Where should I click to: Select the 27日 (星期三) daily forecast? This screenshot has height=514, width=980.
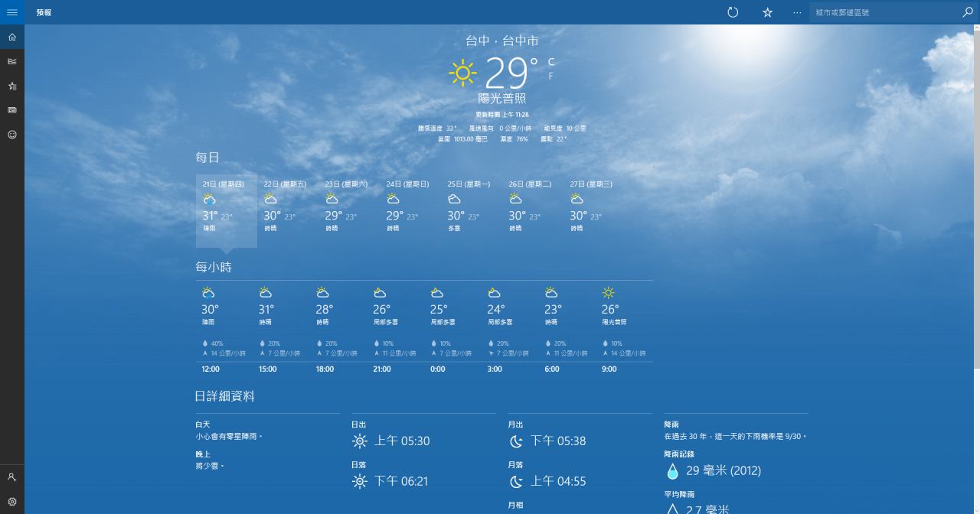click(593, 210)
